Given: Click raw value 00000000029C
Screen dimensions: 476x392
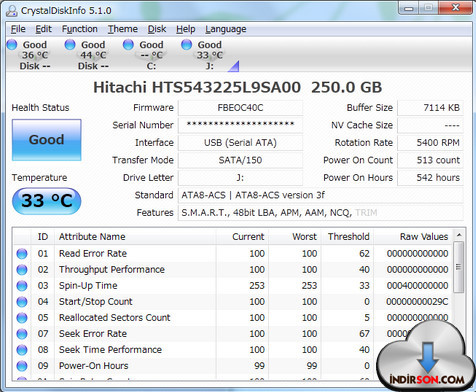Looking at the screenshot, I should pos(417,302).
